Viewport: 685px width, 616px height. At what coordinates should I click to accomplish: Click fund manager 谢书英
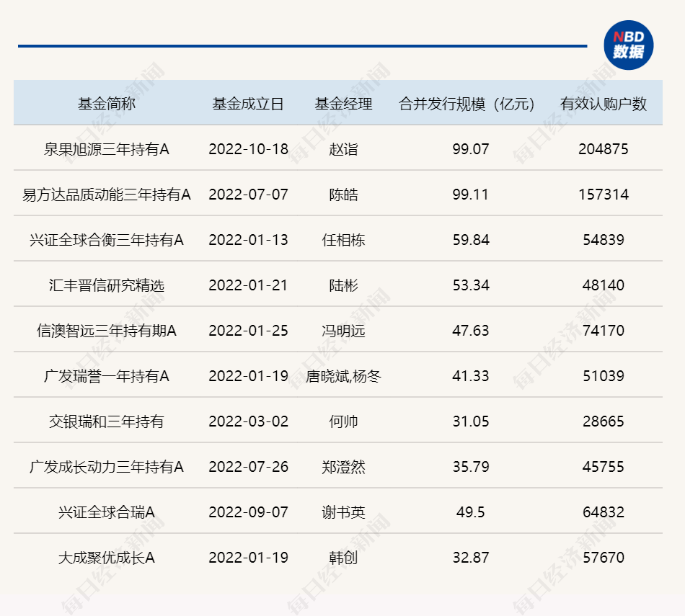[x=343, y=512]
